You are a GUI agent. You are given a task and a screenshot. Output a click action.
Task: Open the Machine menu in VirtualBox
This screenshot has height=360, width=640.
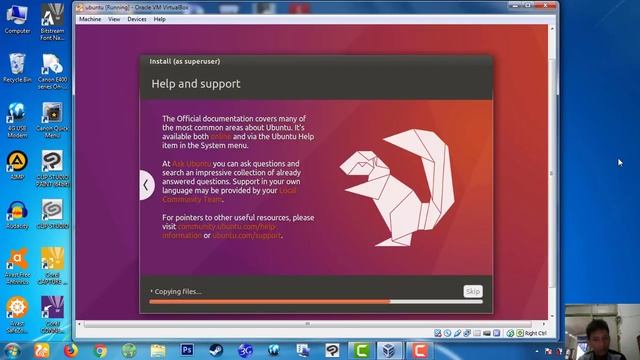point(90,19)
